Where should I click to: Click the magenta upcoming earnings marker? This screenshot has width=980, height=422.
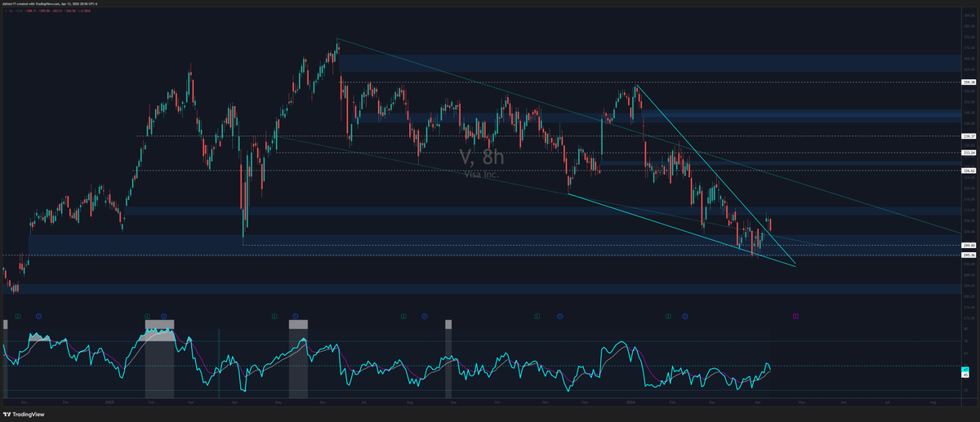pos(796,315)
